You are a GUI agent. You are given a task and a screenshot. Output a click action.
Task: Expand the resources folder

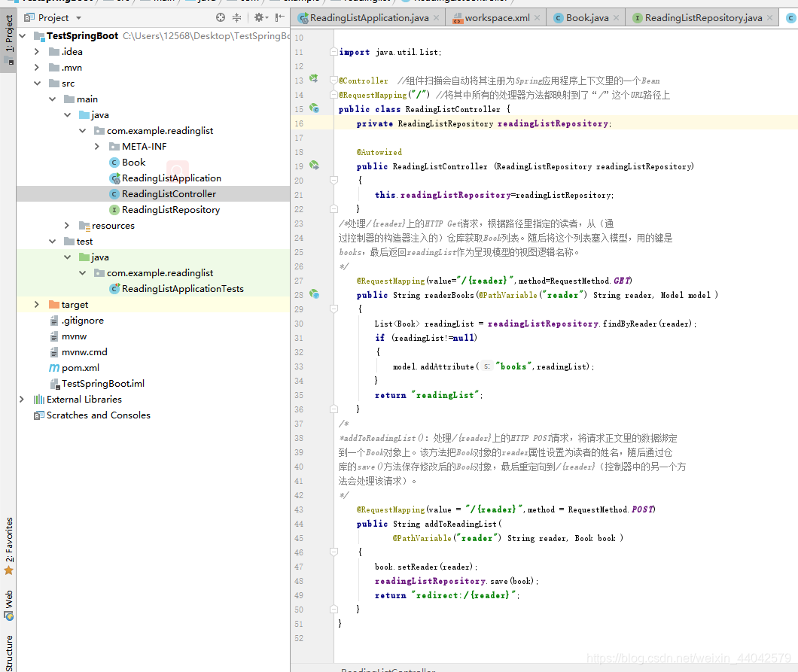coord(67,225)
